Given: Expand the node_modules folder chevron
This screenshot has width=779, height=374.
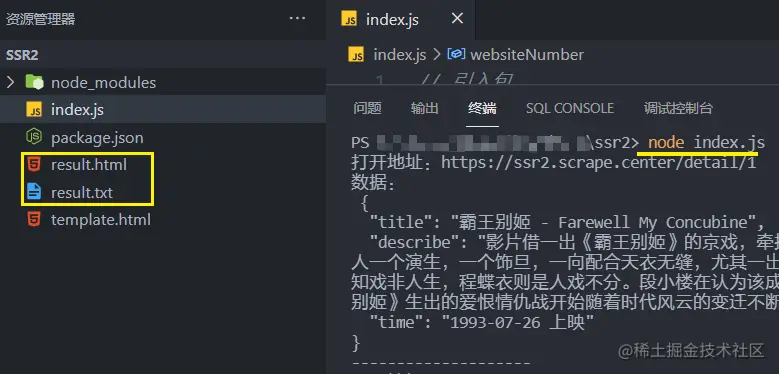Looking at the screenshot, I should (x=10, y=82).
